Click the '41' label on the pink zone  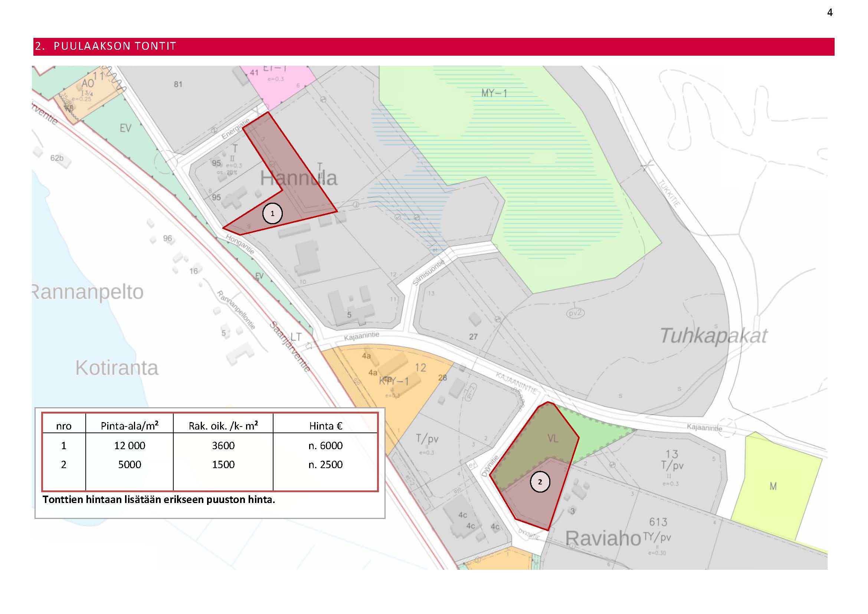pyautogui.click(x=254, y=72)
